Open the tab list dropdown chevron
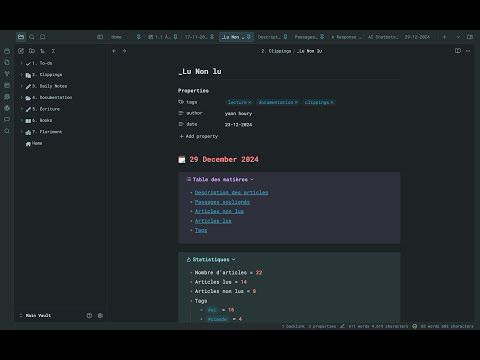480x360 pixels. pos(458,37)
